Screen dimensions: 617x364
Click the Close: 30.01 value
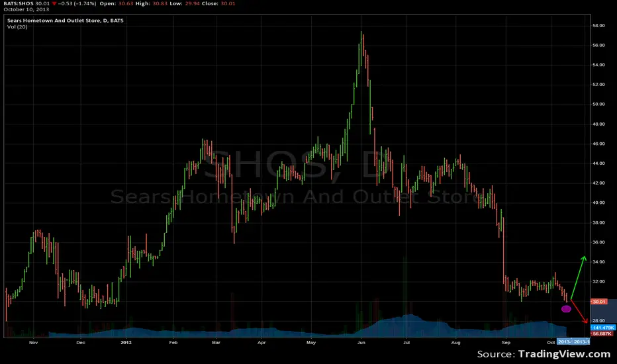point(218,3)
